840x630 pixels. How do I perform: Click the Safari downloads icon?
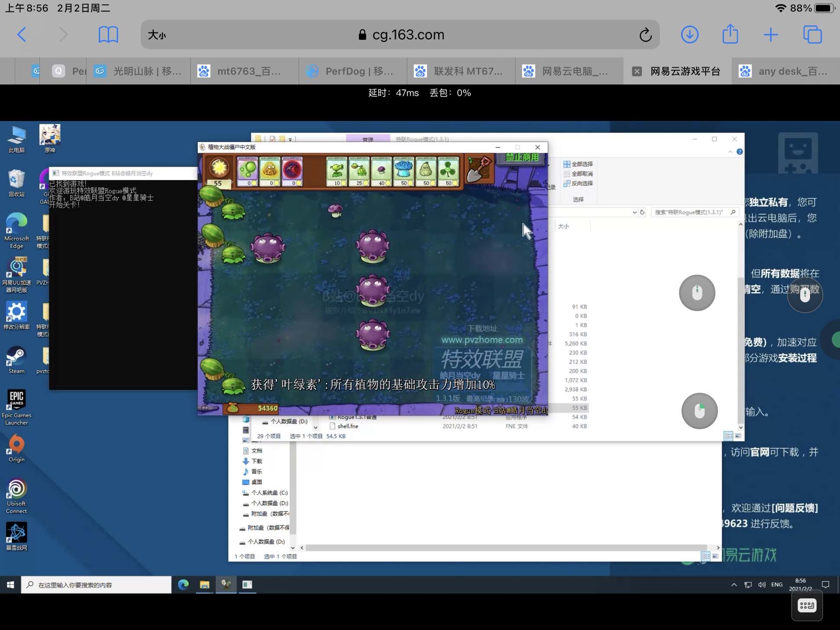tap(689, 35)
